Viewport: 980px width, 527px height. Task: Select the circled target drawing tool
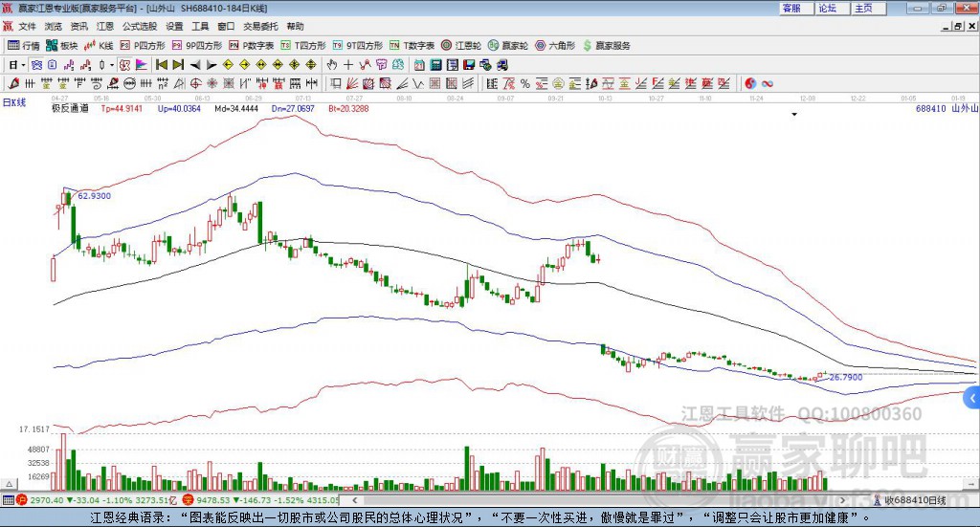point(195,83)
